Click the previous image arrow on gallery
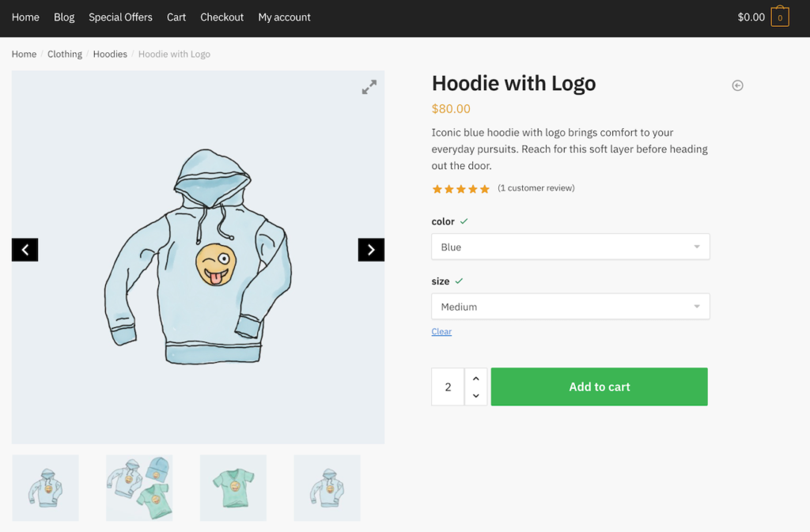The height and width of the screenshot is (532, 810). 25,250
